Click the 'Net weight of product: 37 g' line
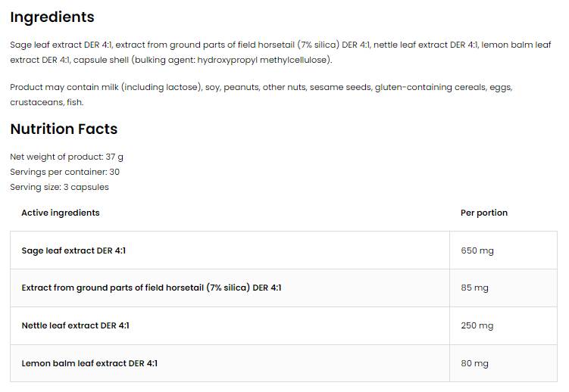This screenshot has height=392, width=569. click(x=67, y=157)
